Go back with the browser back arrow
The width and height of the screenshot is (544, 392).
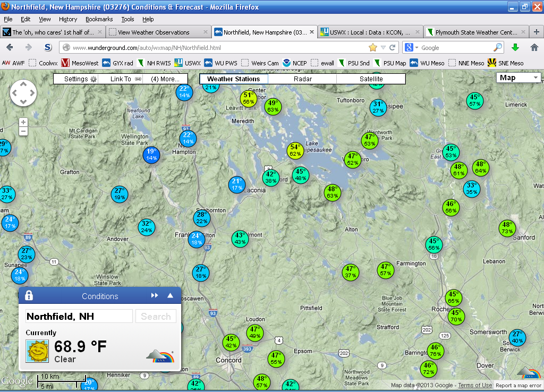pyautogui.click(x=10, y=47)
